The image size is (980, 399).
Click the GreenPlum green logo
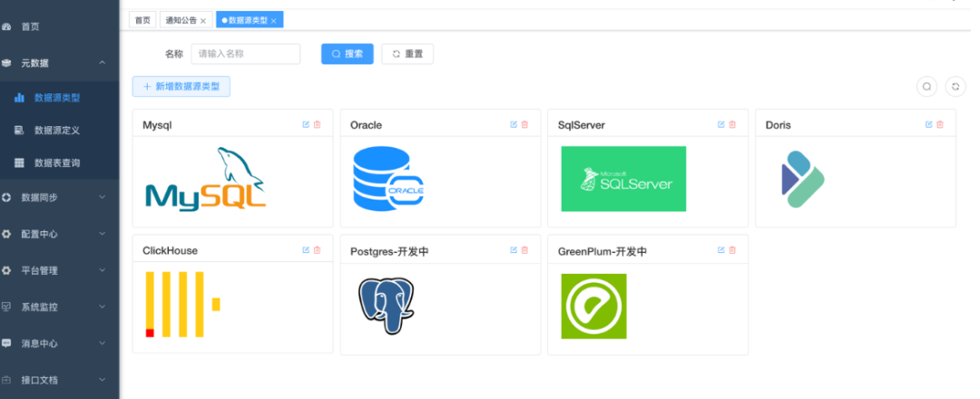[593, 306]
